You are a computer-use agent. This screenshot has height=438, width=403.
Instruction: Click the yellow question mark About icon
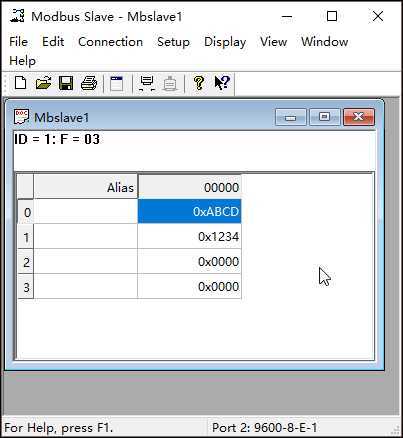[199, 83]
